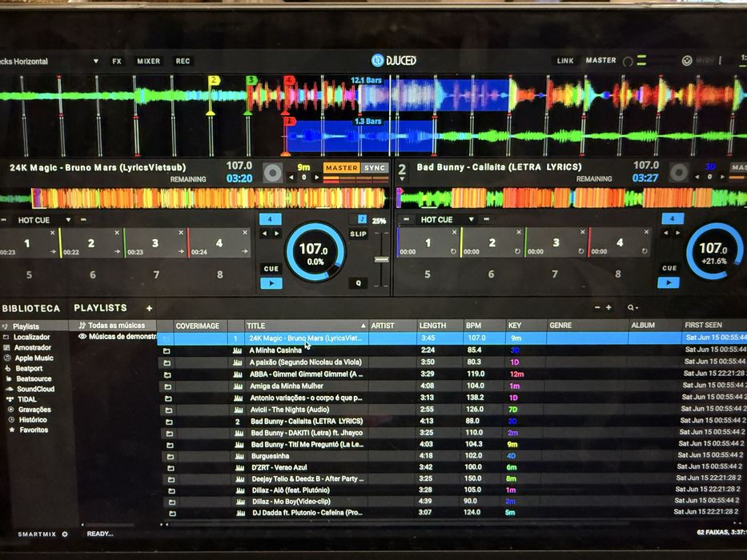The width and height of the screenshot is (747, 560).
Task: Open Favoritos in the sidebar
Action: click(34, 430)
